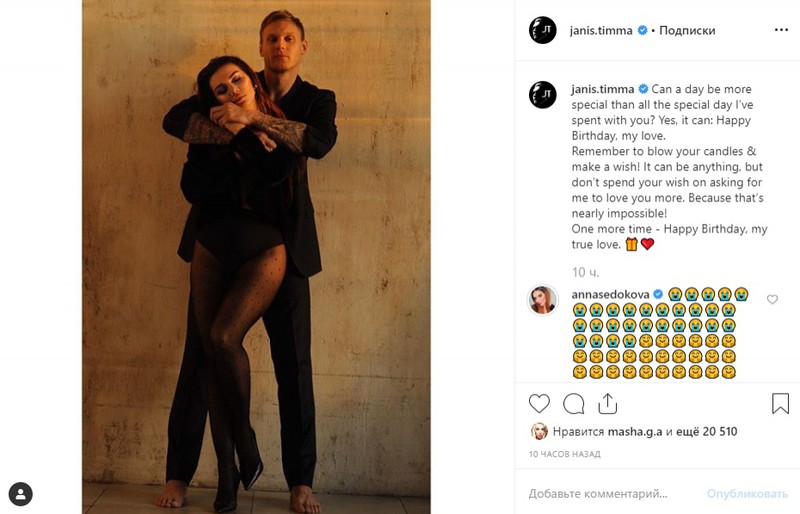Image resolution: width=800 pixels, height=514 pixels.
Task: Share the post via arrow icon
Action: point(607,403)
